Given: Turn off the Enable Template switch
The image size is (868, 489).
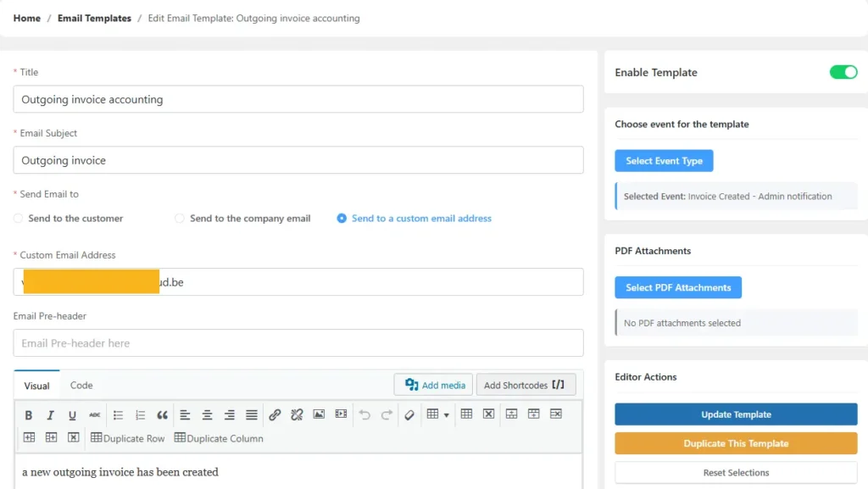Looking at the screenshot, I should tap(843, 72).
